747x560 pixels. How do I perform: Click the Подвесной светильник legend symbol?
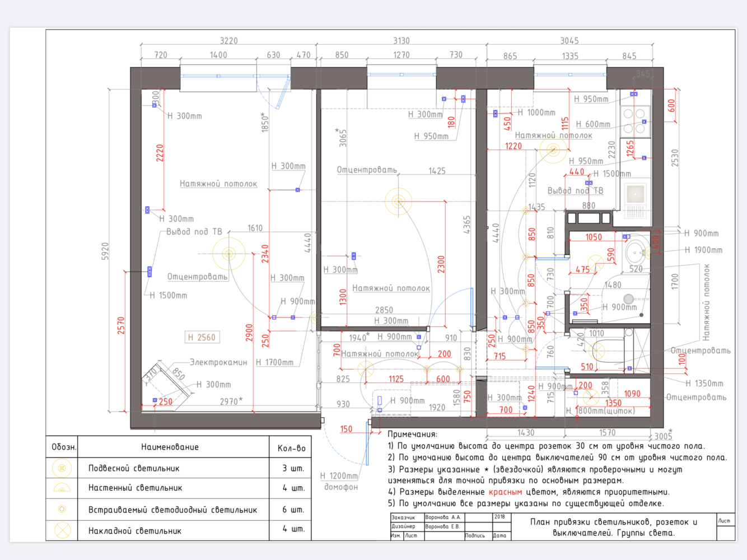pyautogui.click(x=62, y=468)
